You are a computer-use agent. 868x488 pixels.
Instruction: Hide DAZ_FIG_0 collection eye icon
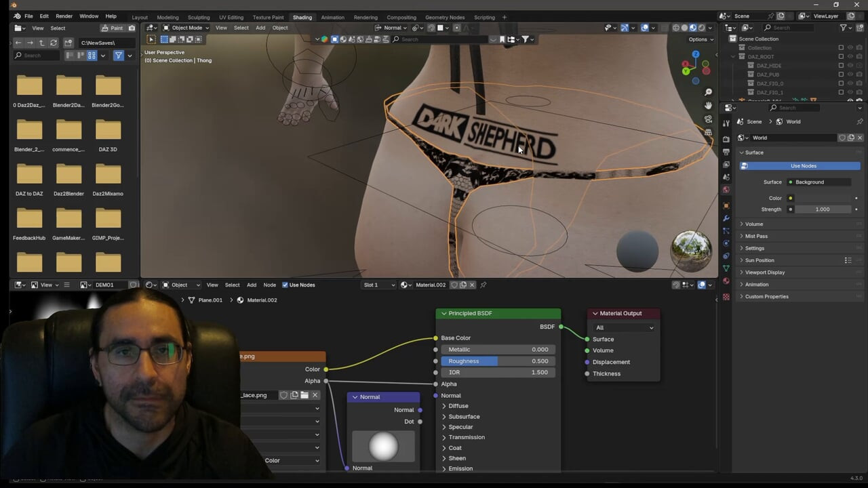[x=850, y=83]
